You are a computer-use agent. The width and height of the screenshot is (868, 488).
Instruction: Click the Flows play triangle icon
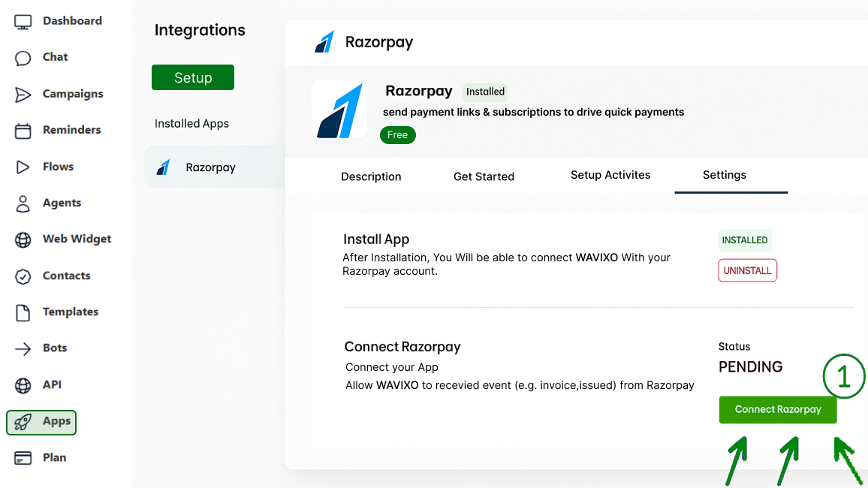pos(23,167)
